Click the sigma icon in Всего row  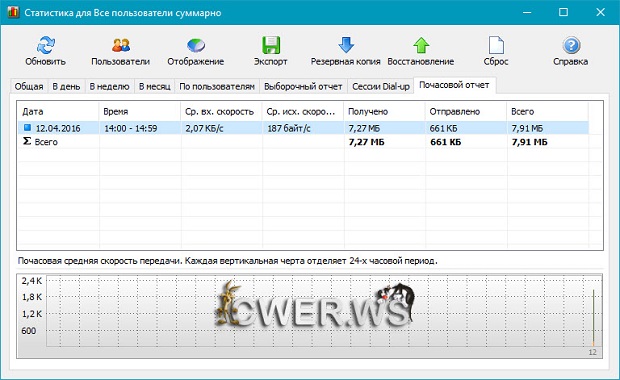[x=27, y=141]
